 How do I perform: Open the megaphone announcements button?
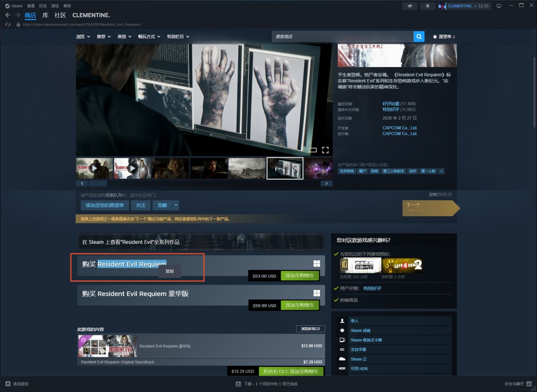pos(410,6)
